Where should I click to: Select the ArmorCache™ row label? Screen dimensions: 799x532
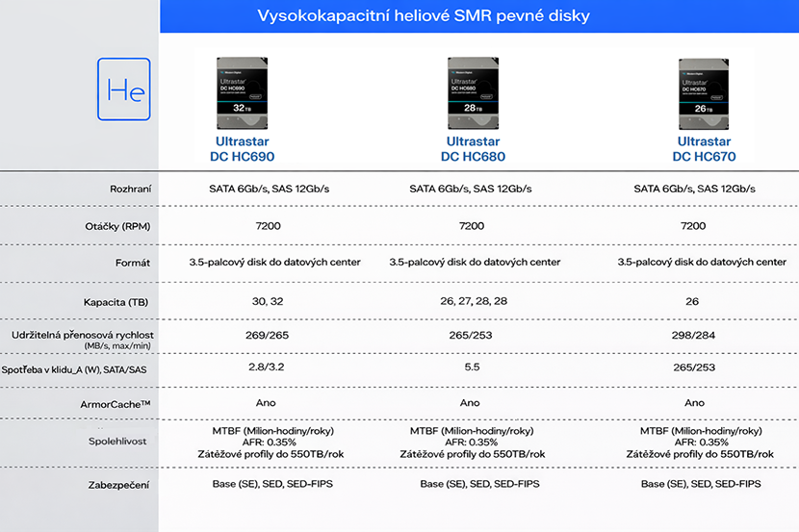pos(116,403)
